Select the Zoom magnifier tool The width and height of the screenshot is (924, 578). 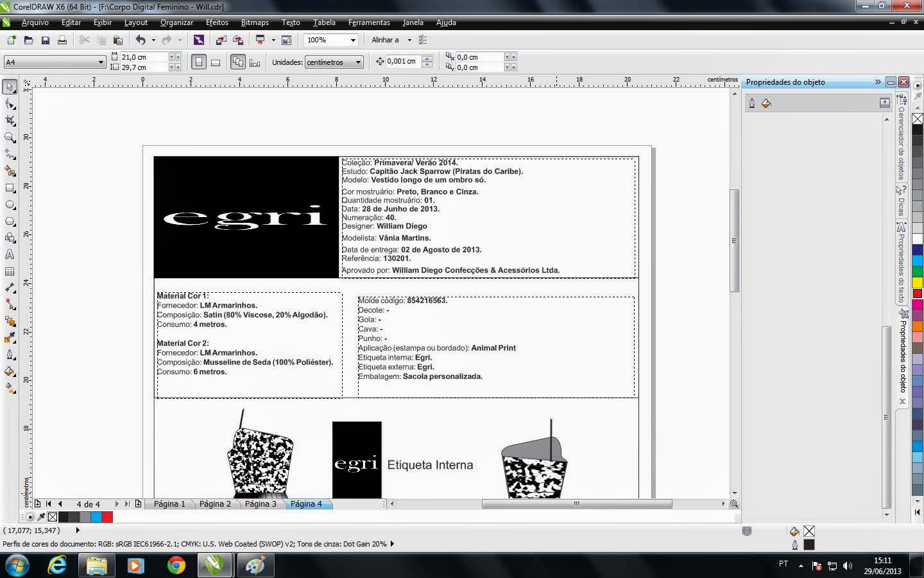(x=10, y=137)
